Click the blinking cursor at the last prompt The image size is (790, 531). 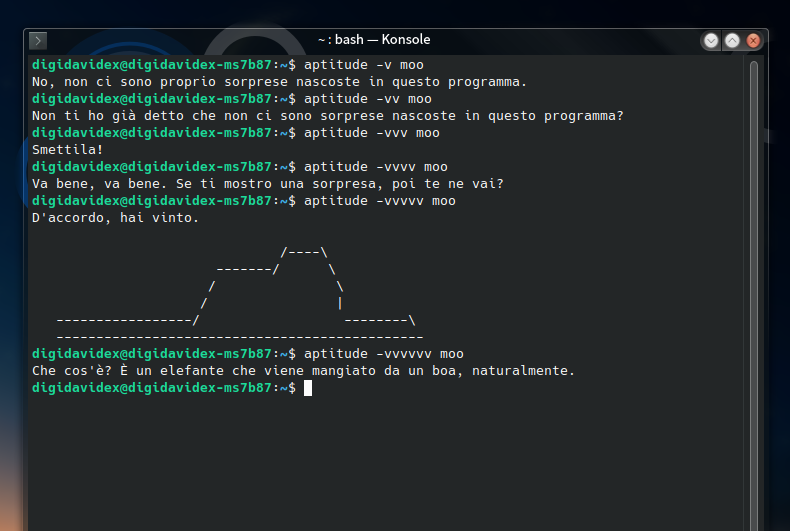pos(308,388)
